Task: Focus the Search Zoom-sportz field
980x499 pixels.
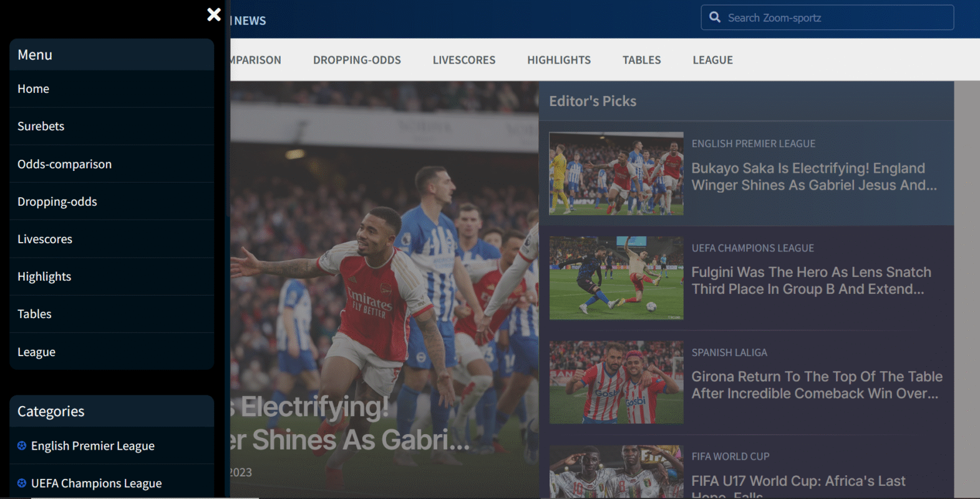Action: tap(827, 17)
